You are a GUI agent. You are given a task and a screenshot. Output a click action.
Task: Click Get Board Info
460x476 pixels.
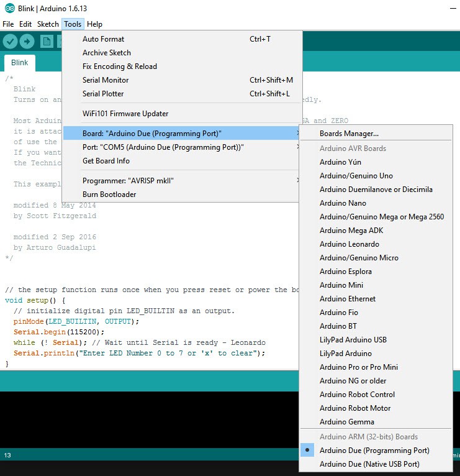(181, 160)
